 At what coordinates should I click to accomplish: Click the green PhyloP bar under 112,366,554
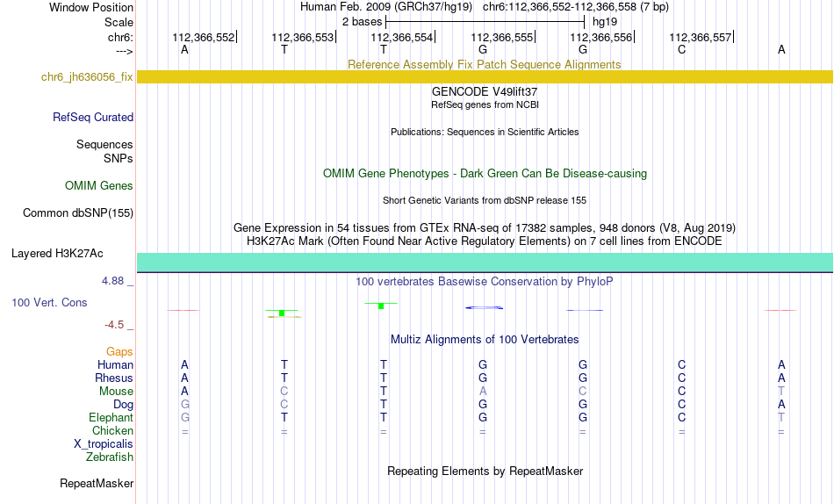point(381,306)
